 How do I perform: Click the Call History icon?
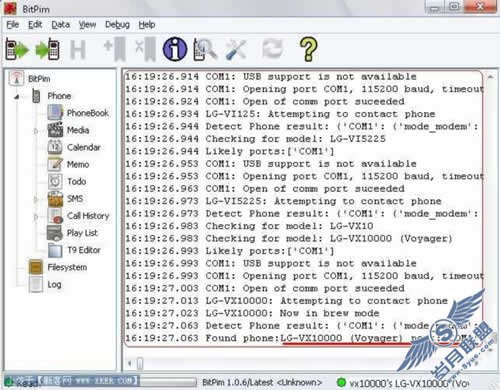click(x=55, y=216)
